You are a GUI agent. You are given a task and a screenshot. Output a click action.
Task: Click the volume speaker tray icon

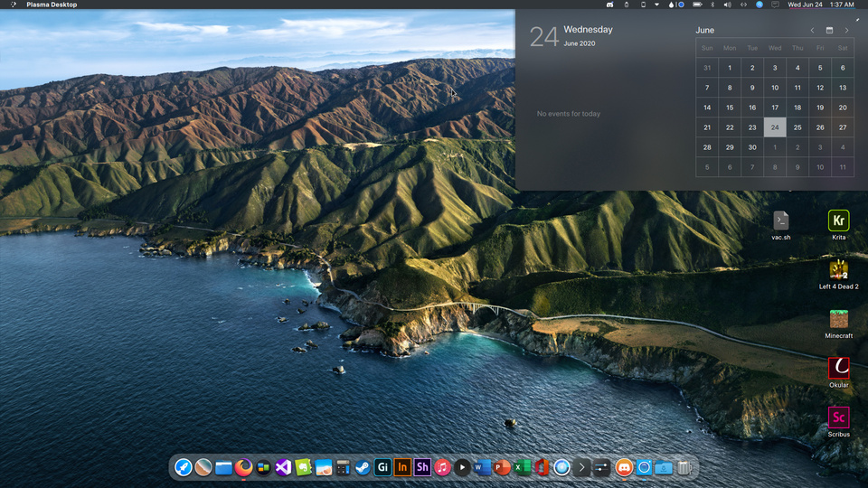tap(727, 5)
